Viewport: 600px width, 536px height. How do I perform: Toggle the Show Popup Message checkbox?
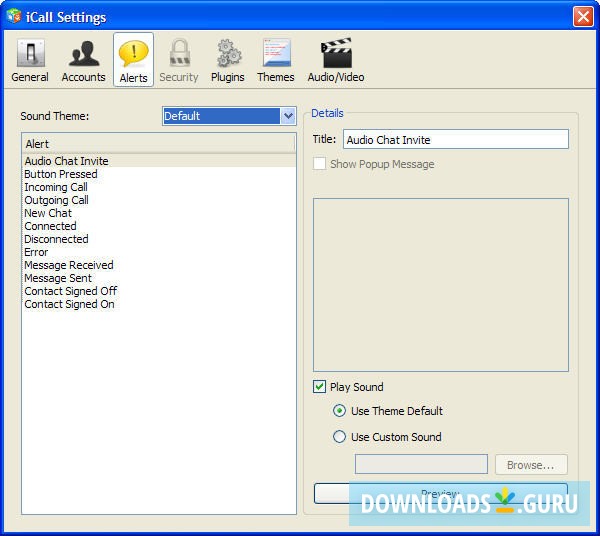pyautogui.click(x=320, y=164)
